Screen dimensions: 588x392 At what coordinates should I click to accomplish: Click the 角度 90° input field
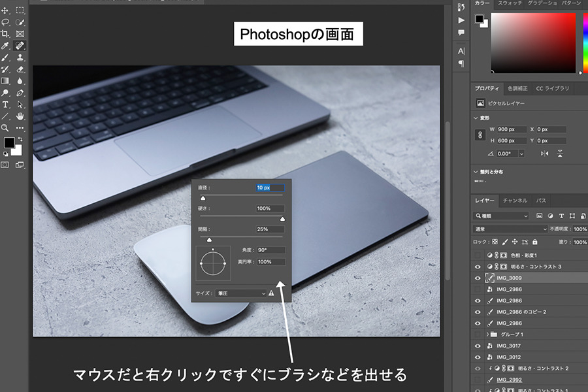[x=270, y=250]
